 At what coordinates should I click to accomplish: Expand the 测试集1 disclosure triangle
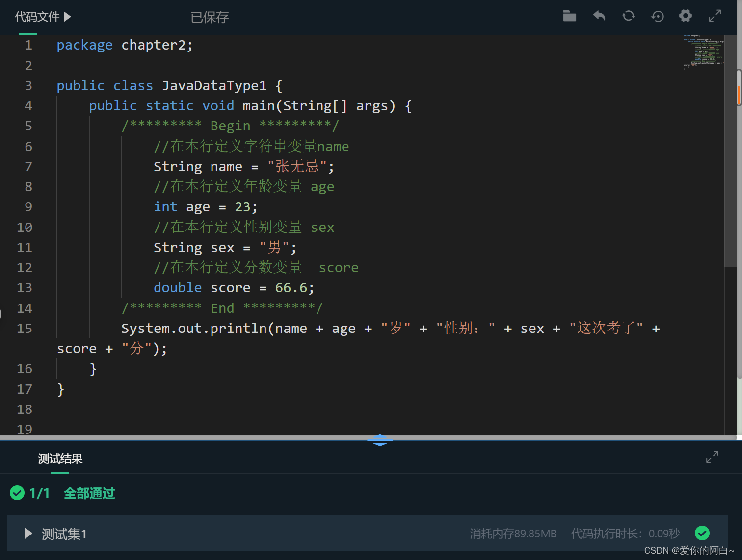(28, 534)
